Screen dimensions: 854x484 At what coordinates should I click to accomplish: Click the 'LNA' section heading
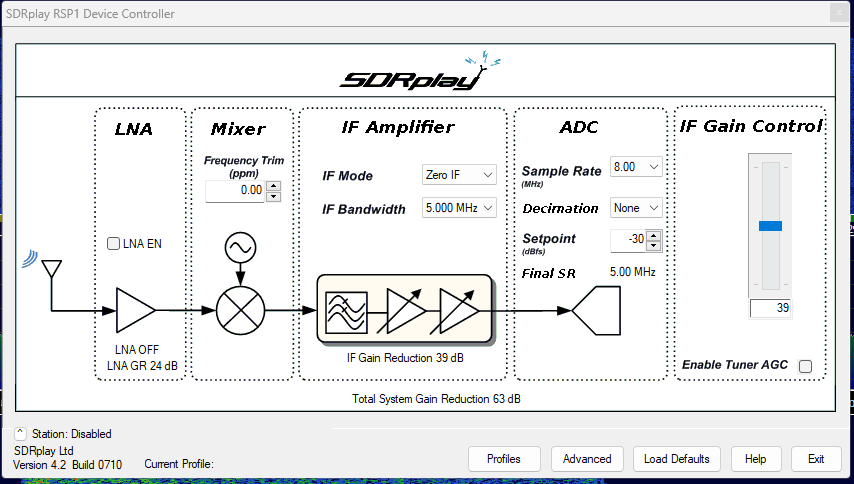click(x=133, y=129)
